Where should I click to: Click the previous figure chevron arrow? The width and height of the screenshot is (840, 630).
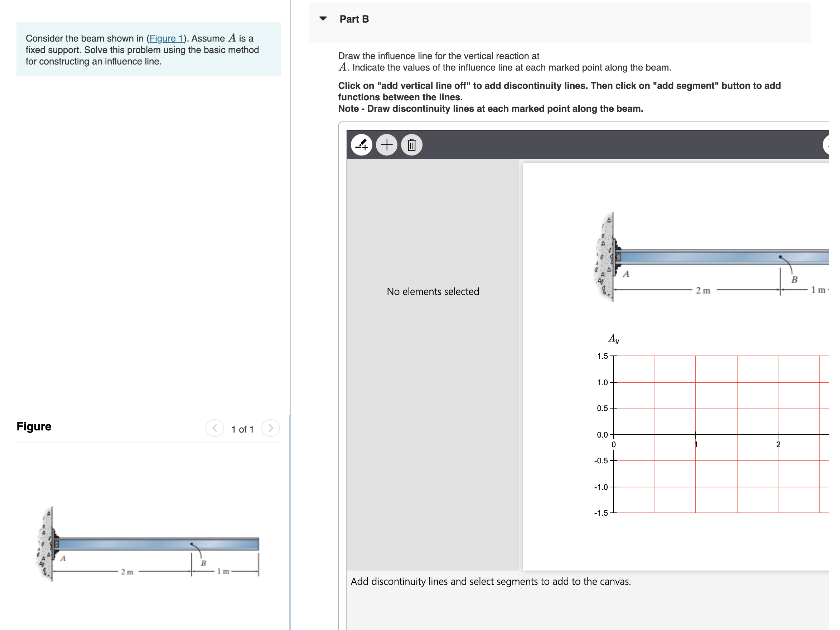pos(214,428)
